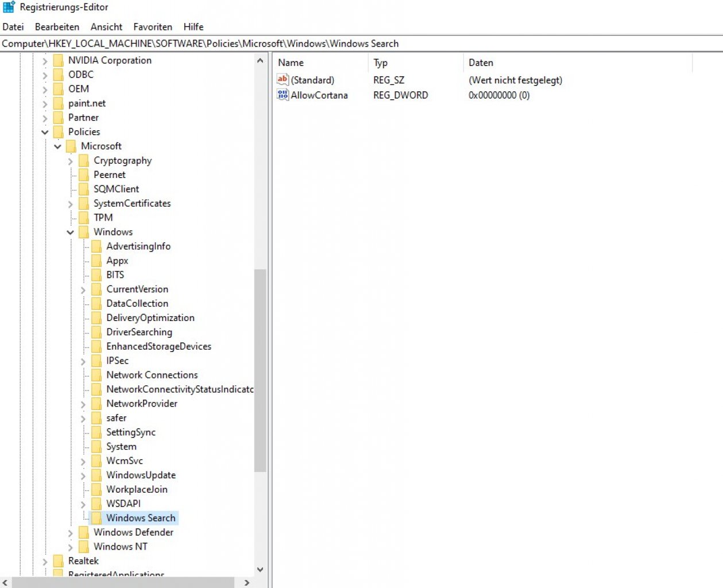Click the REG_SZ type cell
Screen dimensions: 723x588
(389, 80)
